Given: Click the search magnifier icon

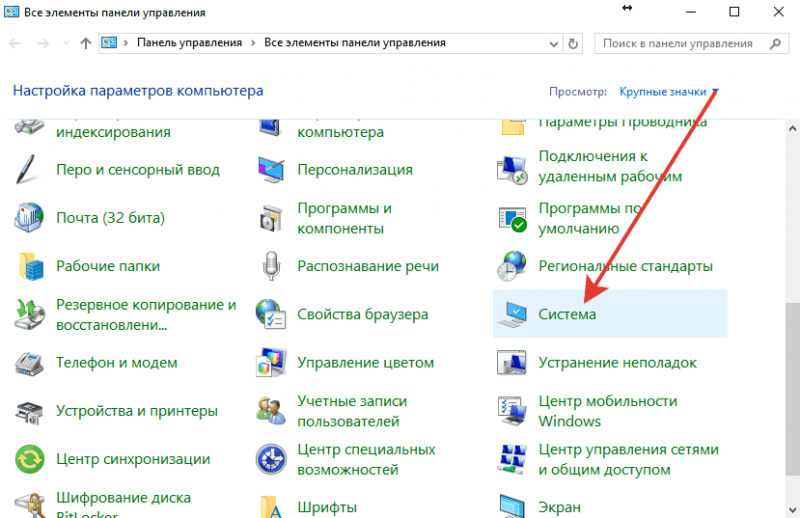Looking at the screenshot, I should 776,44.
